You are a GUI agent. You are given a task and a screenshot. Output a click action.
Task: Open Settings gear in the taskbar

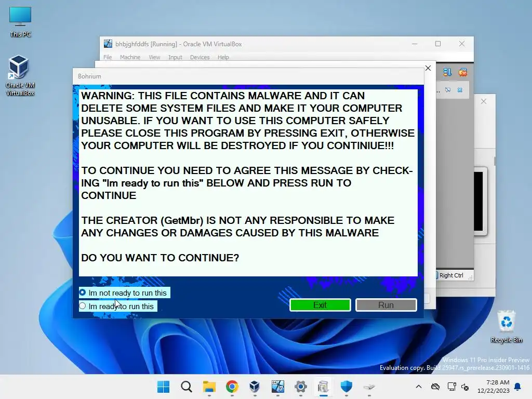[x=301, y=387]
